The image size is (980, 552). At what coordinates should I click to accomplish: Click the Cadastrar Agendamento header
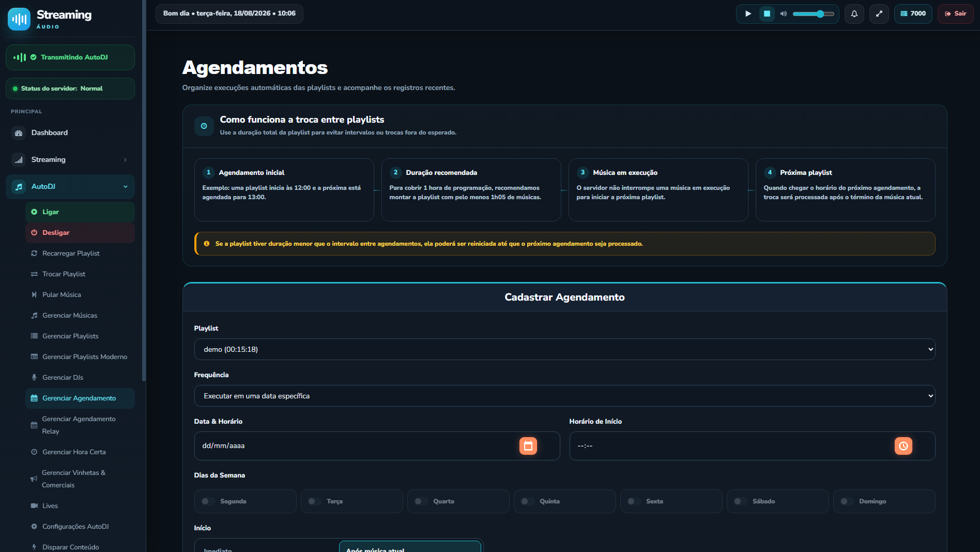point(564,297)
